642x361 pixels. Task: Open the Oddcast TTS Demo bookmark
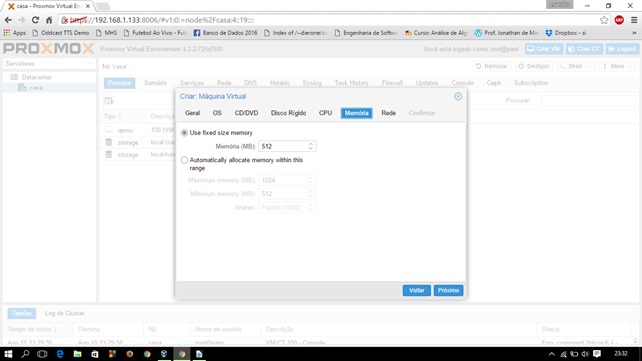[61, 33]
